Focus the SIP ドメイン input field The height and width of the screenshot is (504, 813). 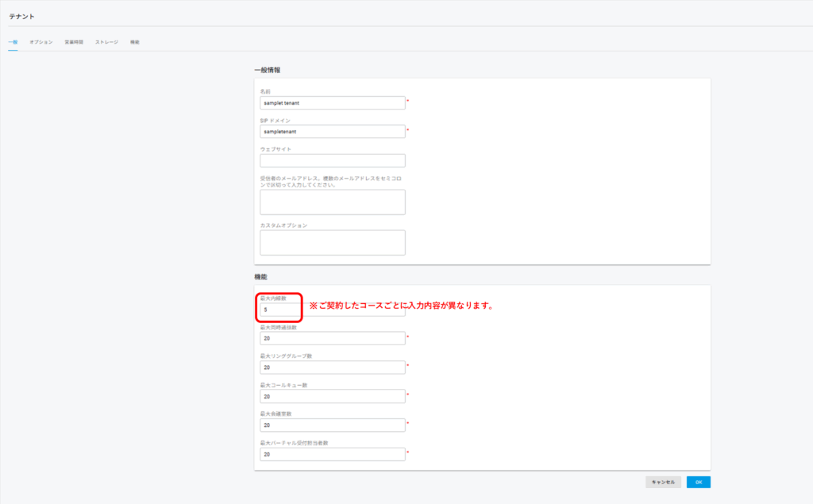332,132
